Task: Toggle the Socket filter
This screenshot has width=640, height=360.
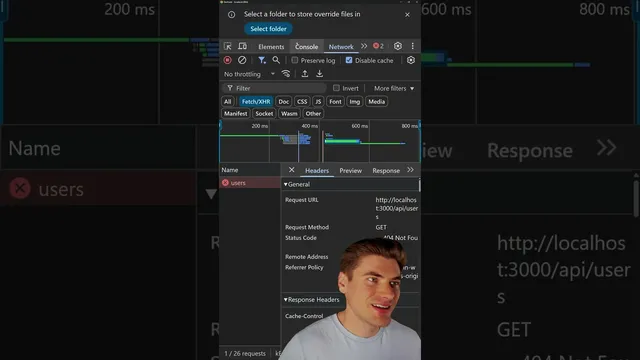Action: (x=264, y=114)
